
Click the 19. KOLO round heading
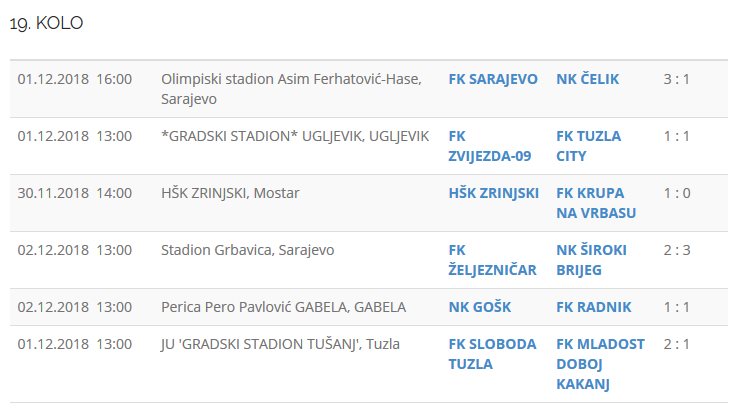click(x=46, y=24)
